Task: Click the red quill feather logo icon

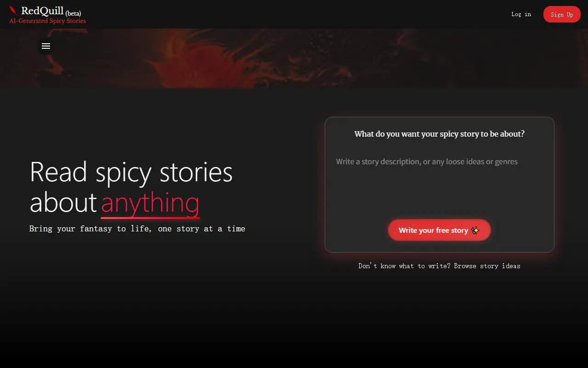Action: [x=13, y=10]
